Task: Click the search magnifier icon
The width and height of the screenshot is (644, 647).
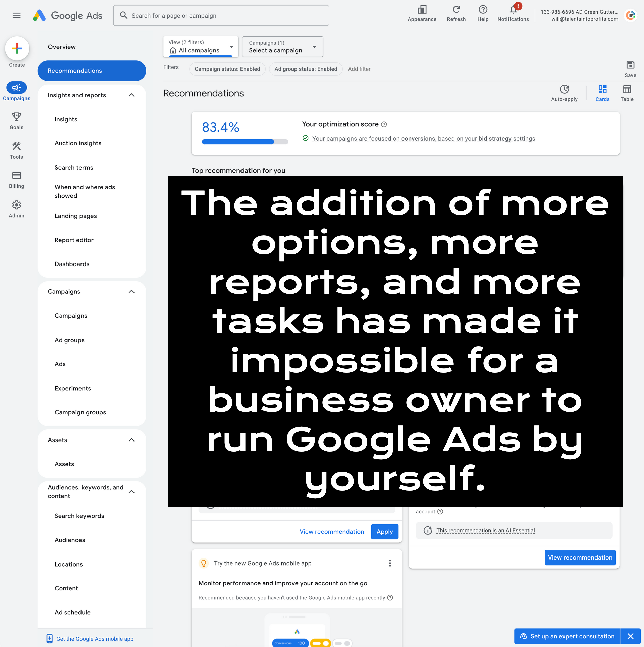Action: (123, 15)
